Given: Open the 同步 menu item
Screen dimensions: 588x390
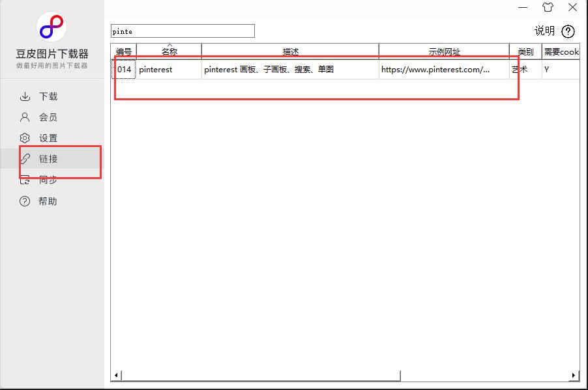Looking at the screenshot, I should (51, 180).
